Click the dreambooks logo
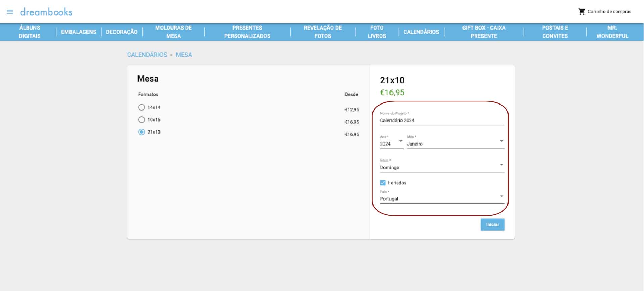Screen dimensions: 644x291 point(46,12)
